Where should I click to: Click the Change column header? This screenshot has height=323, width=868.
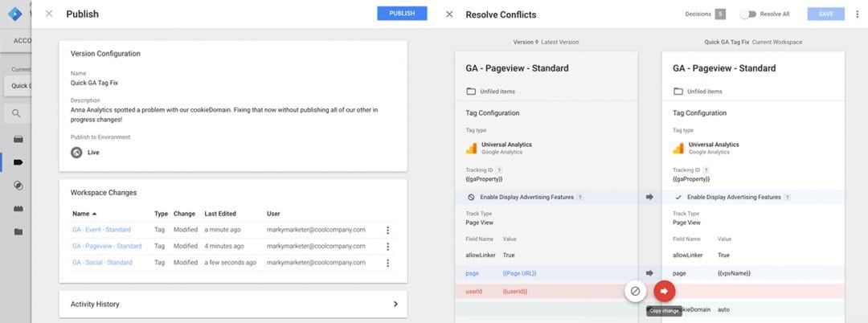pos(184,214)
